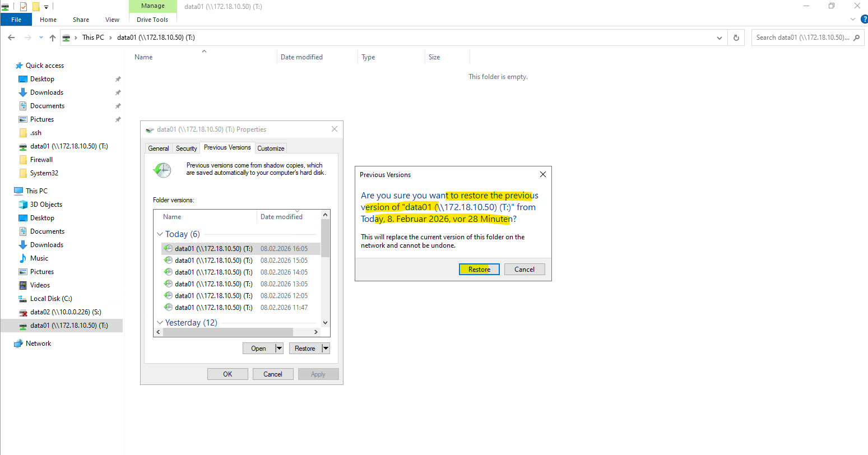Click the shadow copy icon of the 13:05 version
868x455 pixels.
[x=168, y=284]
